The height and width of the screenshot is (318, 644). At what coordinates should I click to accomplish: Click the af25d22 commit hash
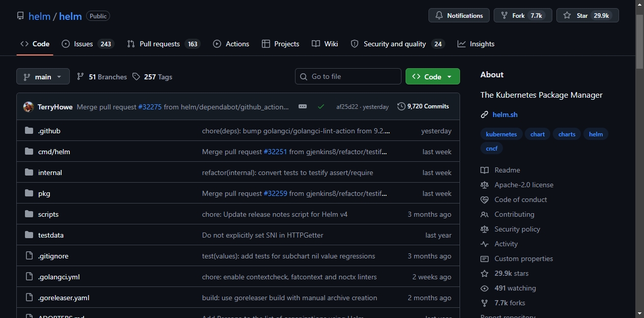[x=347, y=107]
